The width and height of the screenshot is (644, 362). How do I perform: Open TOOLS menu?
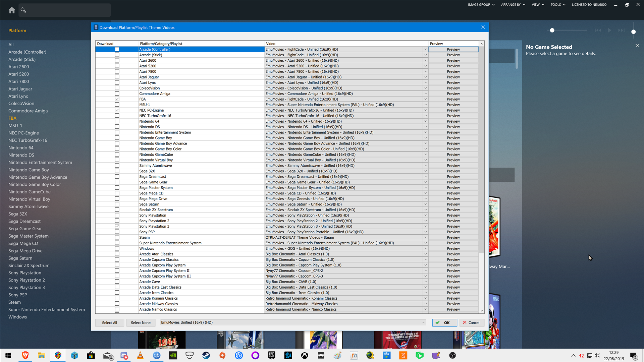tap(558, 5)
